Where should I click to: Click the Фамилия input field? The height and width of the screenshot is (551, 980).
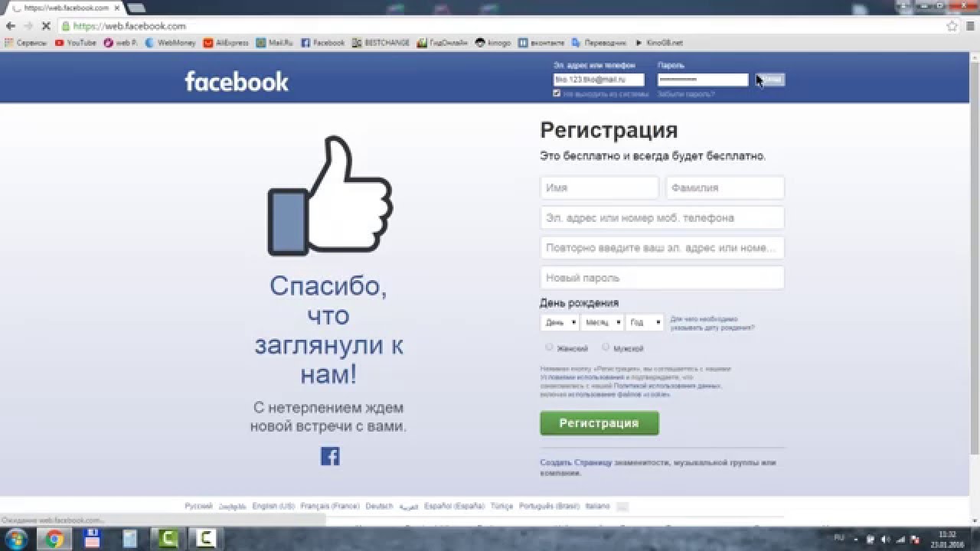point(725,187)
